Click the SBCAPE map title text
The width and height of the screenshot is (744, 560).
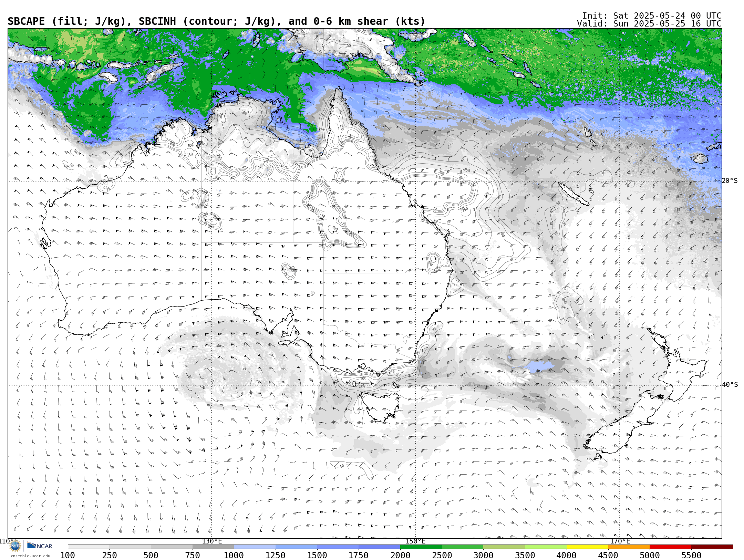(216, 21)
